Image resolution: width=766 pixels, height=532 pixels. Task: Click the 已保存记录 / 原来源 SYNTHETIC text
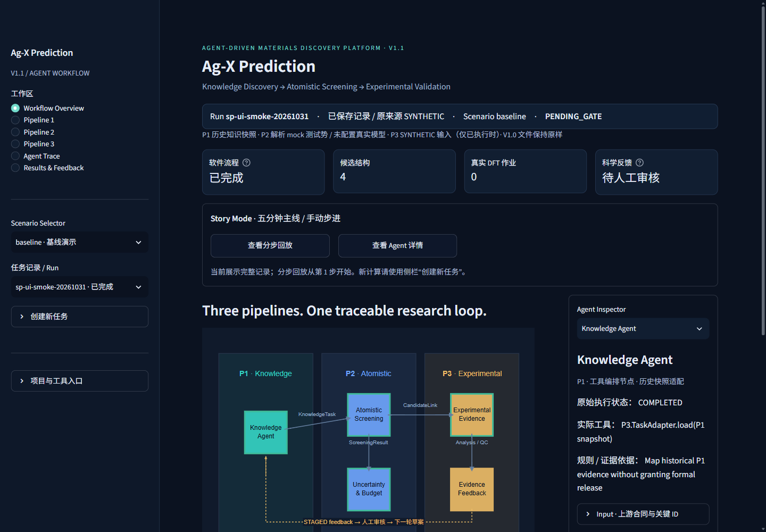pyautogui.click(x=386, y=117)
